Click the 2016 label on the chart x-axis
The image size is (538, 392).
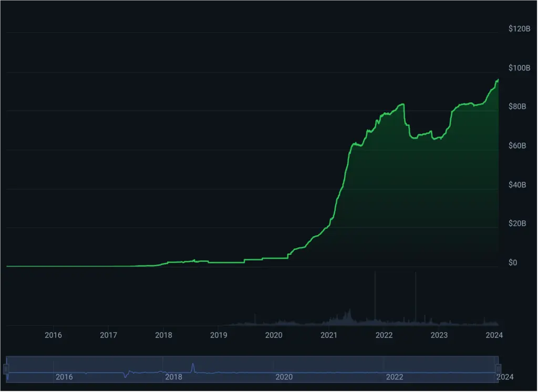[x=53, y=335]
